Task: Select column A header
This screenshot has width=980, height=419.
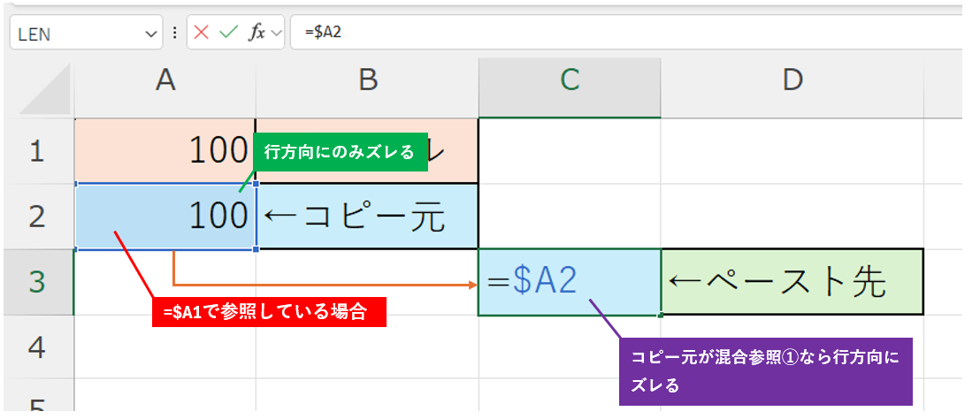Action: [x=165, y=80]
